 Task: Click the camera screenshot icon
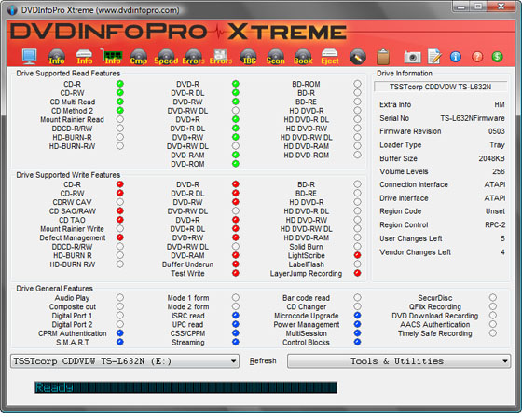coord(412,57)
